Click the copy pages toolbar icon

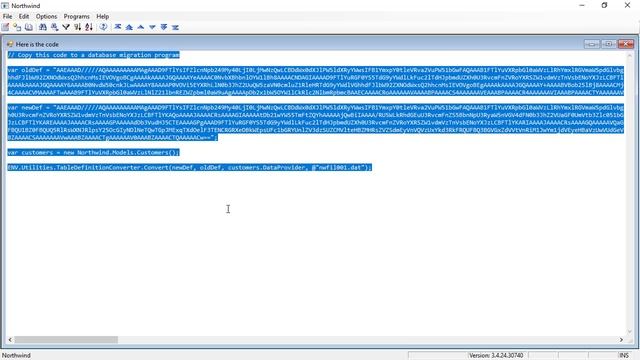point(29,27)
